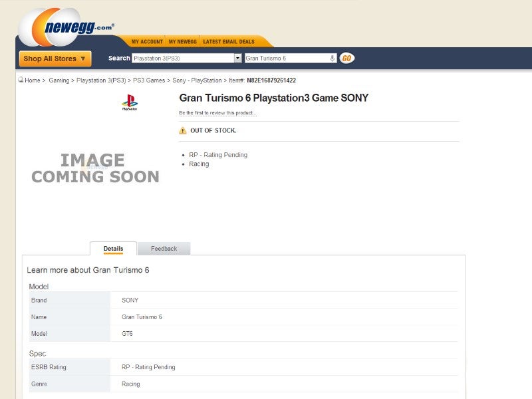
Task: Open the Shop All Stores menu
Action: click(x=55, y=59)
